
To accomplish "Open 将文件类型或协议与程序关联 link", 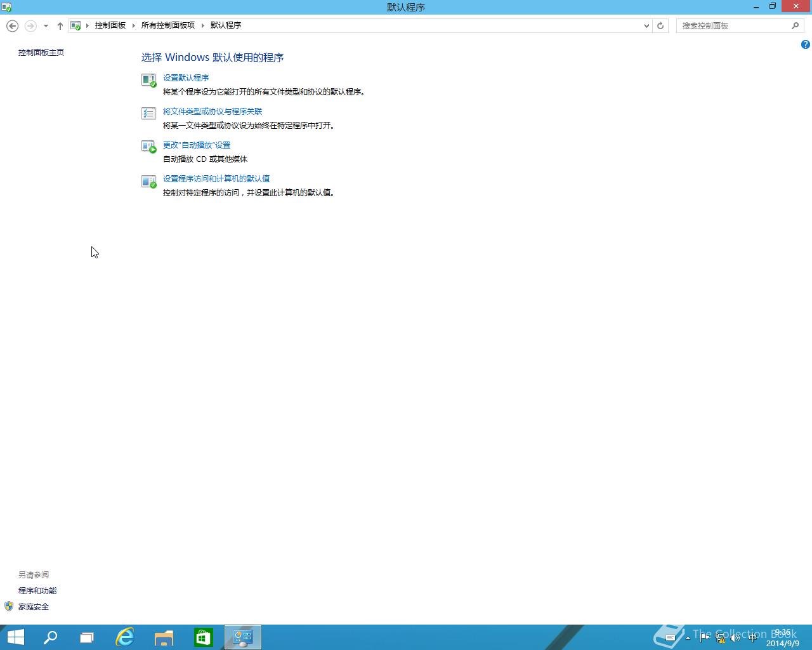I will coord(213,112).
